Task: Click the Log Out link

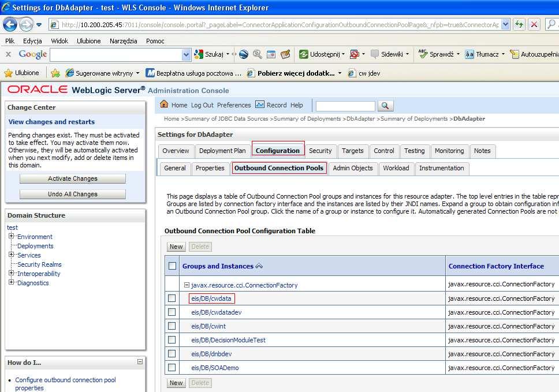Action: 202,105
